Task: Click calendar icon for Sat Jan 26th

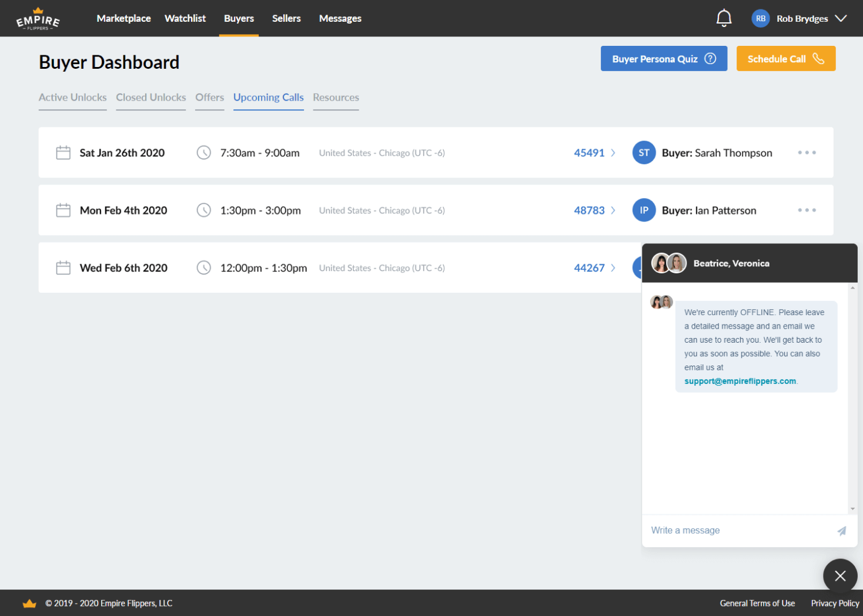Action: pos(63,153)
